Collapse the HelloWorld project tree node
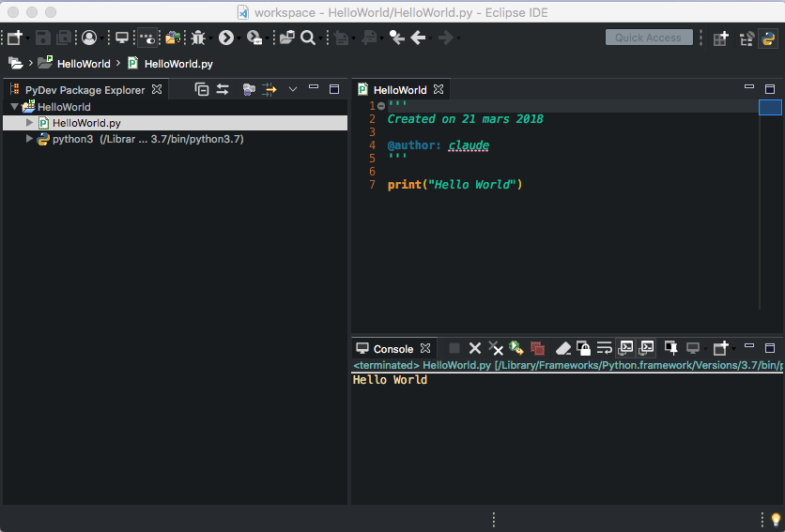Viewport: 785px width, 532px height. 14,107
